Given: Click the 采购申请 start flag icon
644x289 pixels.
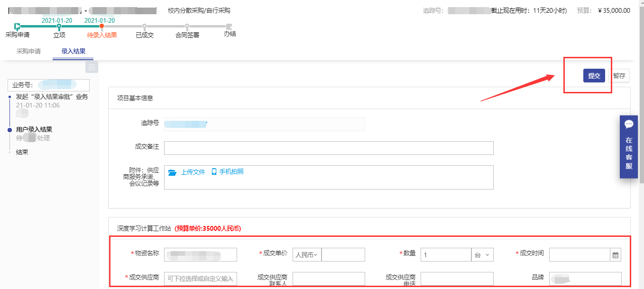Looking at the screenshot, I should click(17, 27).
